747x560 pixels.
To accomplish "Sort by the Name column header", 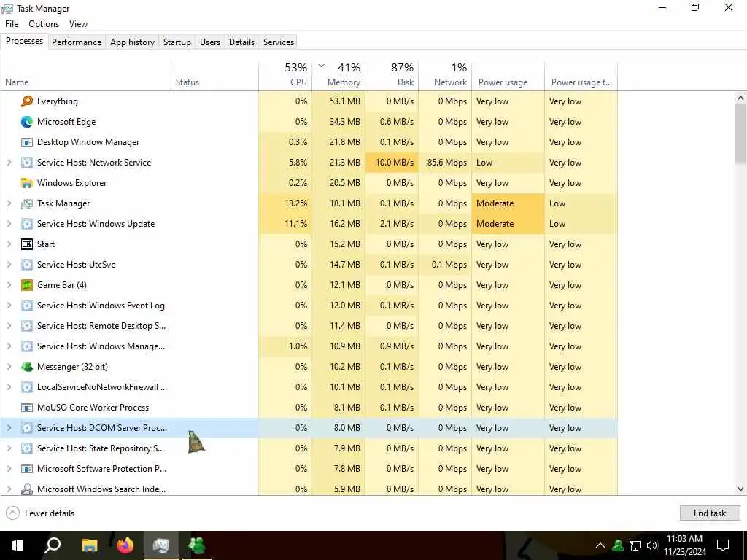I will (x=86, y=75).
